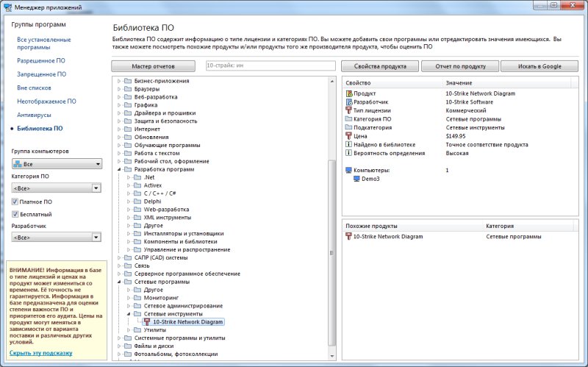Screen dimensions: 588x367
Task: Click the Тип лицензии property icon
Action: point(348,111)
